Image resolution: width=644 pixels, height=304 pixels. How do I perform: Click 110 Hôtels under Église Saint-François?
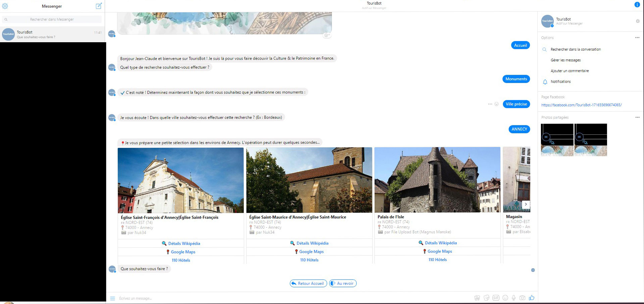click(x=181, y=260)
